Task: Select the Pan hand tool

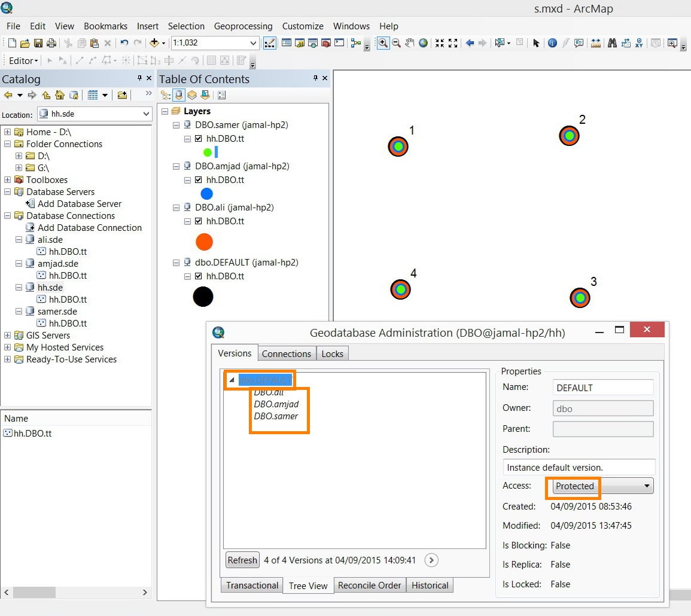Action: coord(409,42)
